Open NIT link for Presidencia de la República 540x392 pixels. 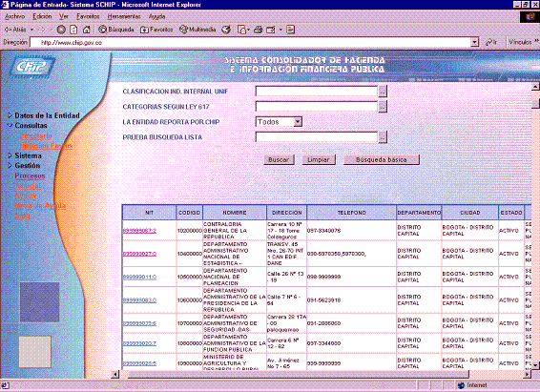(139, 300)
